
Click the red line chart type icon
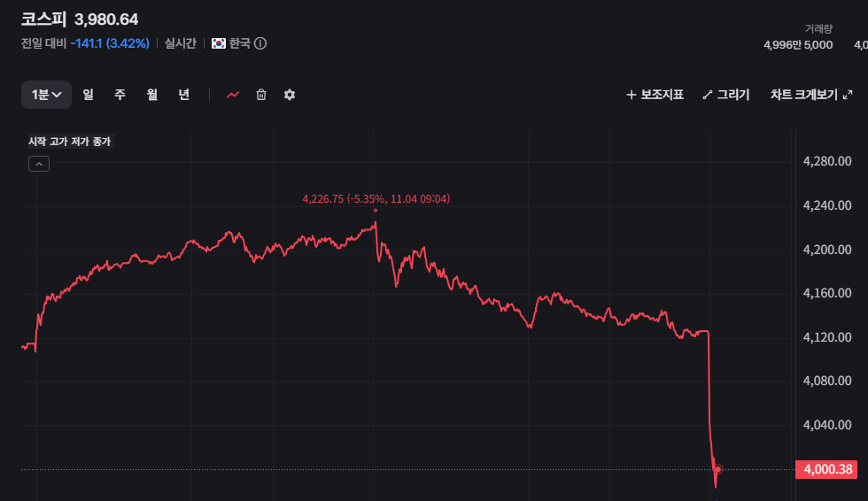[233, 95]
